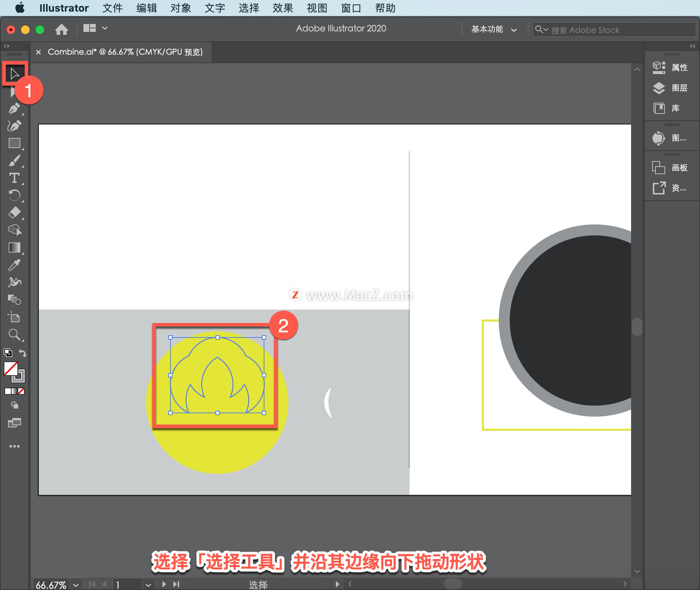Select the Pen tool
700x590 pixels.
coord(15,108)
